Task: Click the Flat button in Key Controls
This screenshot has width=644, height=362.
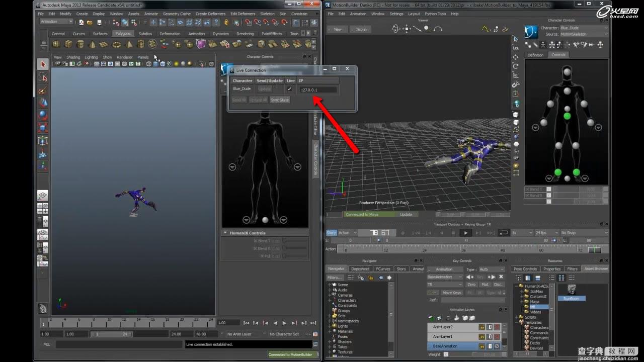Action: click(x=485, y=285)
